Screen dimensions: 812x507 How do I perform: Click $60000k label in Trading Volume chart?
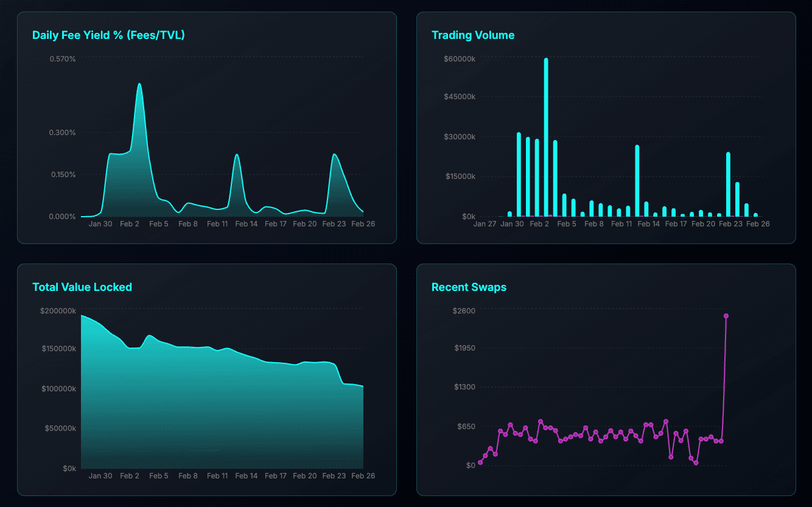coord(460,59)
